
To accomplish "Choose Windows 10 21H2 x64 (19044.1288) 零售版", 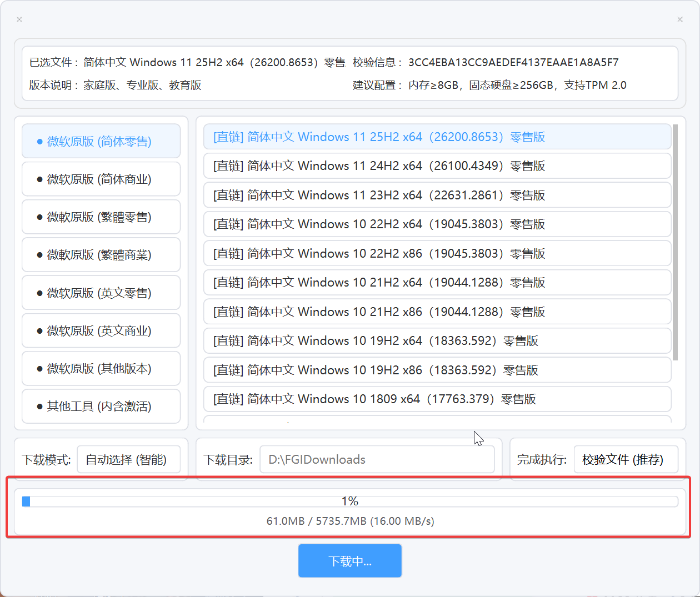I will pos(437,282).
